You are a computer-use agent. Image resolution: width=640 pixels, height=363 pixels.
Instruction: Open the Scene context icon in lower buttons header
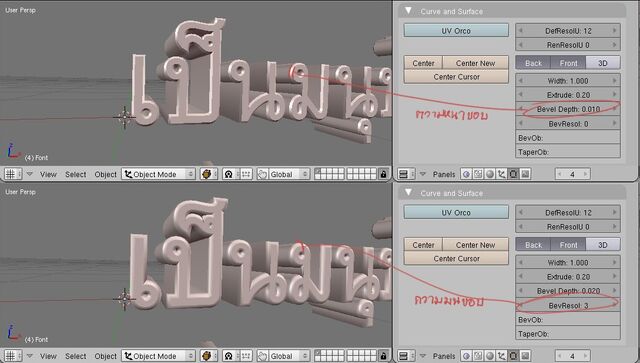click(525, 356)
